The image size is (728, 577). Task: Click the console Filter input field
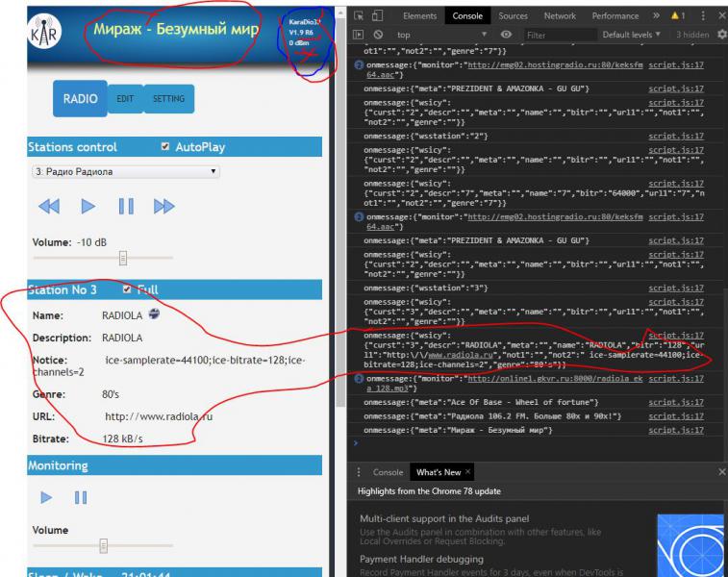click(561, 35)
